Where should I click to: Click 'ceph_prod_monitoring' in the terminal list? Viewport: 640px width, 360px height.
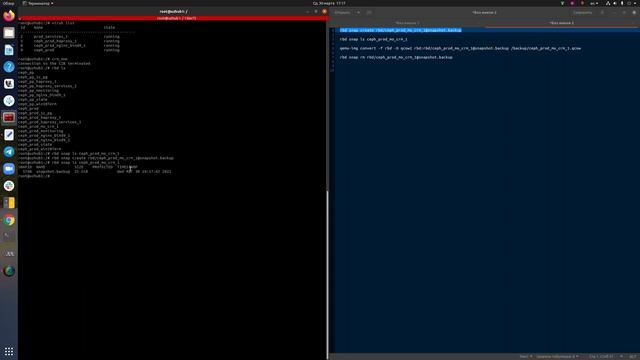pos(40,131)
